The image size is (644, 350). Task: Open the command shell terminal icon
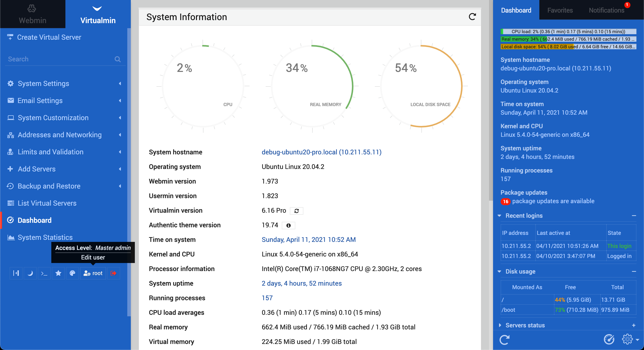coord(44,273)
